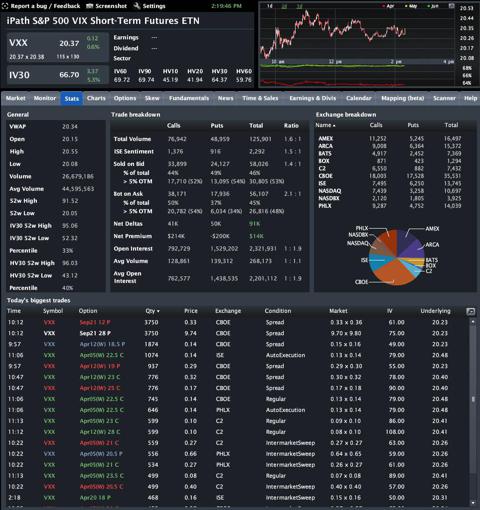This screenshot has width=480, height=510.
Task: Open the Options tab
Action: click(125, 98)
